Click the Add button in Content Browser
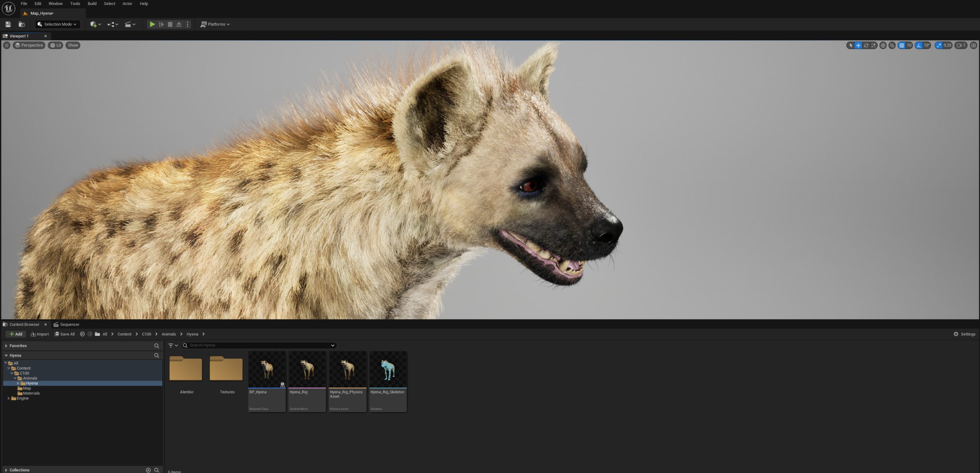The image size is (980, 473). [x=16, y=334]
